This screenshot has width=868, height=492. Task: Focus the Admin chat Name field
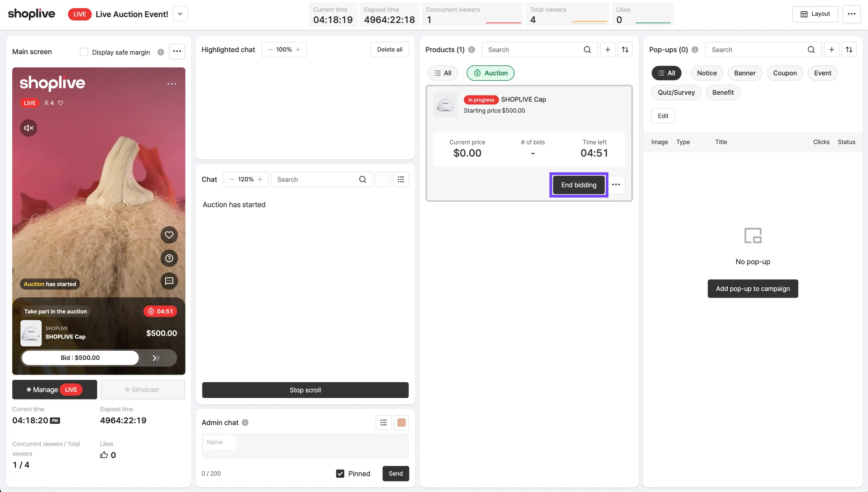pyautogui.click(x=220, y=442)
